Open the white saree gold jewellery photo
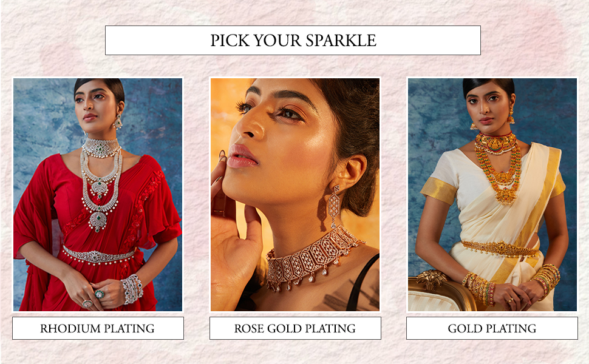The height and width of the screenshot is (364, 589). (492, 194)
